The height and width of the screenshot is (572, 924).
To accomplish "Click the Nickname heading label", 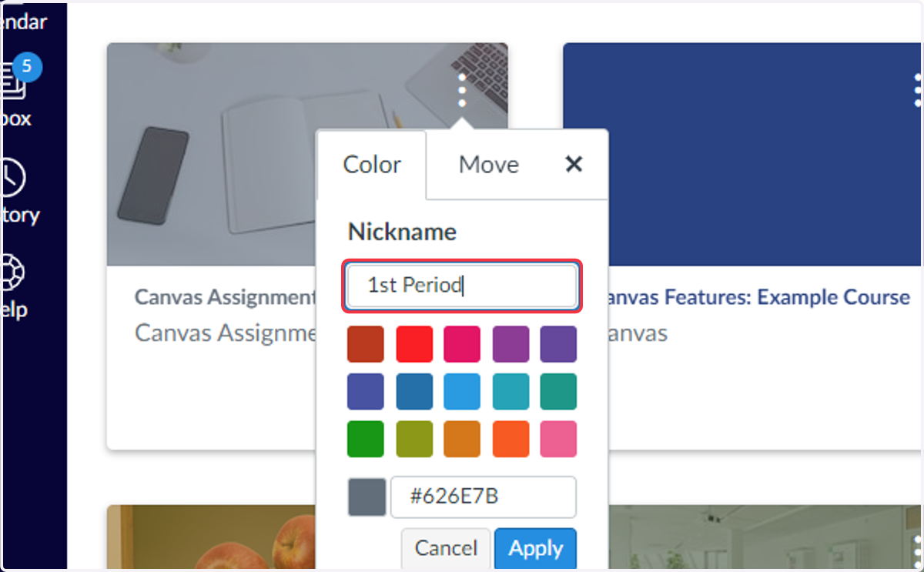I will click(x=402, y=232).
